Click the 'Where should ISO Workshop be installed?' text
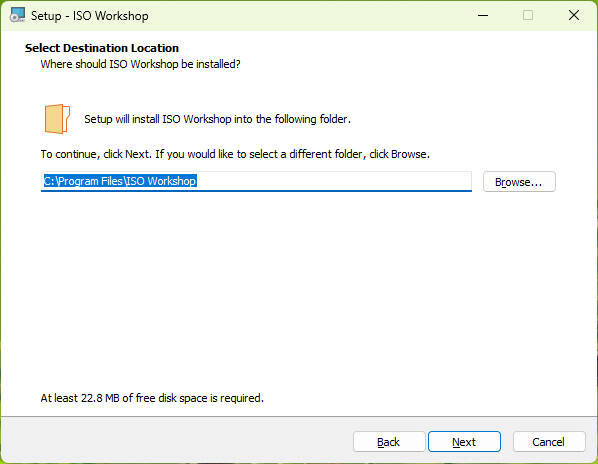The width and height of the screenshot is (598, 464). click(140, 64)
